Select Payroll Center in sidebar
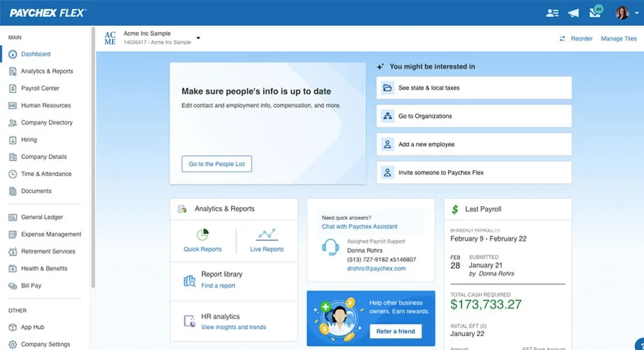The image size is (644, 350). pos(41,88)
